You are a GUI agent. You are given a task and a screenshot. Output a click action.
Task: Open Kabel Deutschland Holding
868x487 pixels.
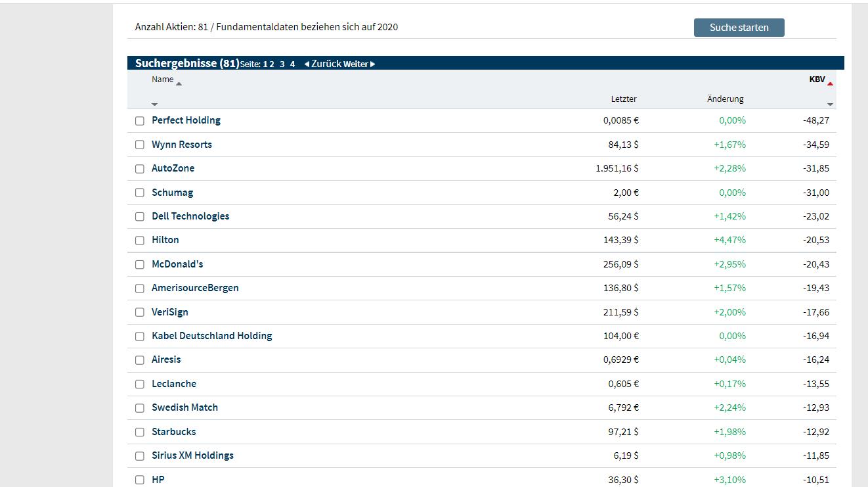coord(211,335)
